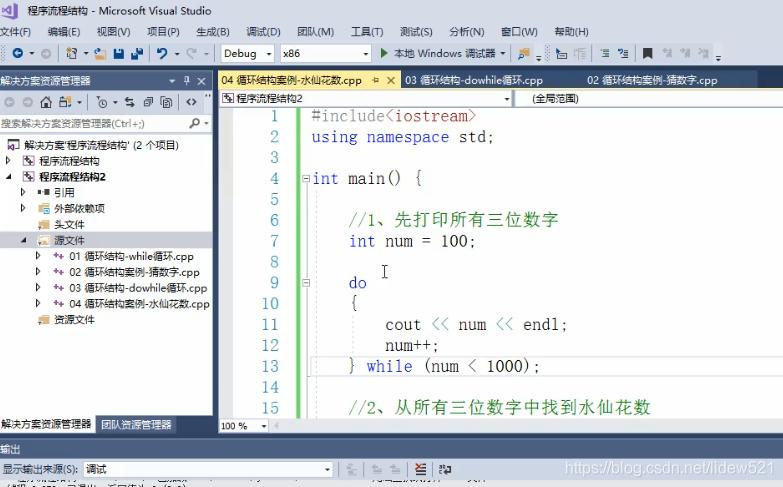Screen dimensions: 783x487
Task: Select 02 循环结构案例-猜数字.cpp in tree
Action: click(134, 272)
